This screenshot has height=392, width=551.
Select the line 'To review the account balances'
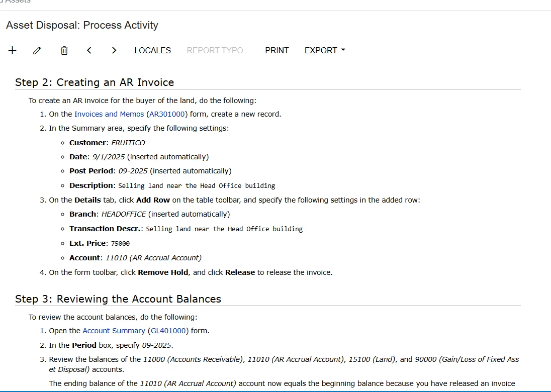(113, 317)
